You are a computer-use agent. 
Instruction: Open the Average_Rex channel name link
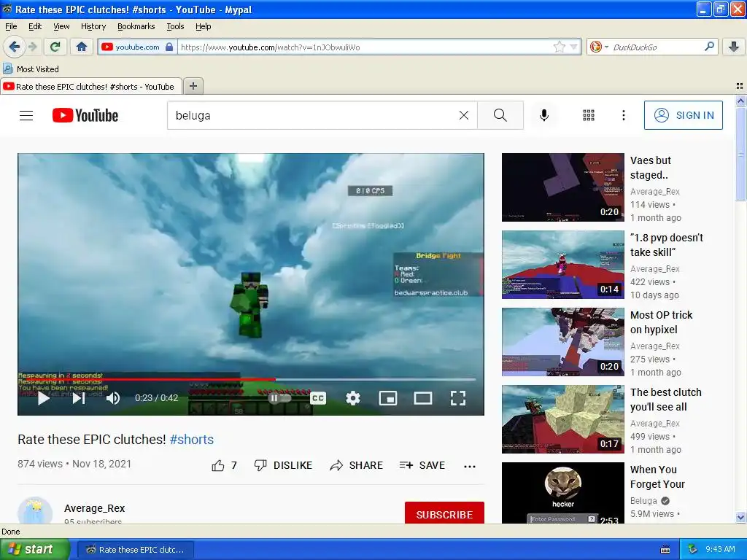click(94, 508)
